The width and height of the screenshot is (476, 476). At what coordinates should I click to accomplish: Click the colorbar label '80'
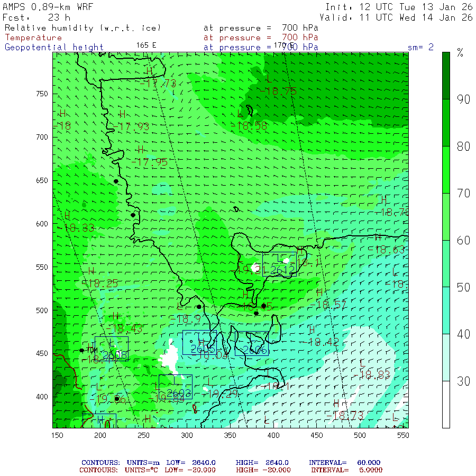[463, 147]
